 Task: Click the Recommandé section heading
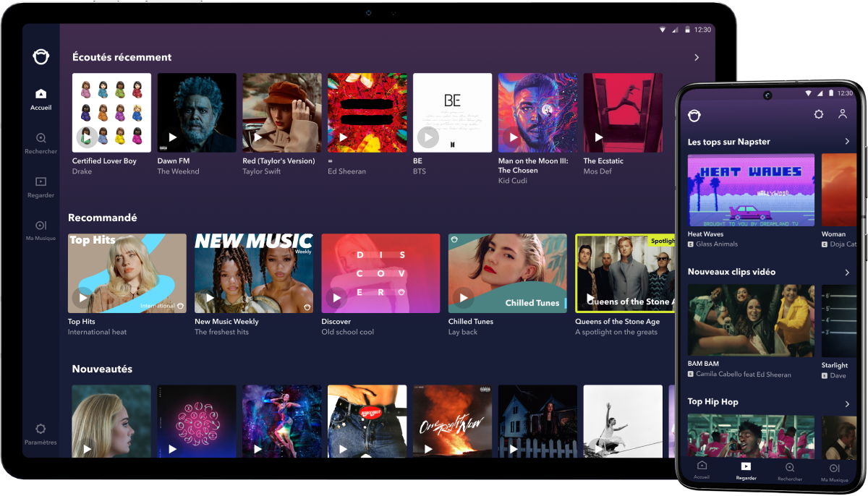point(102,218)
